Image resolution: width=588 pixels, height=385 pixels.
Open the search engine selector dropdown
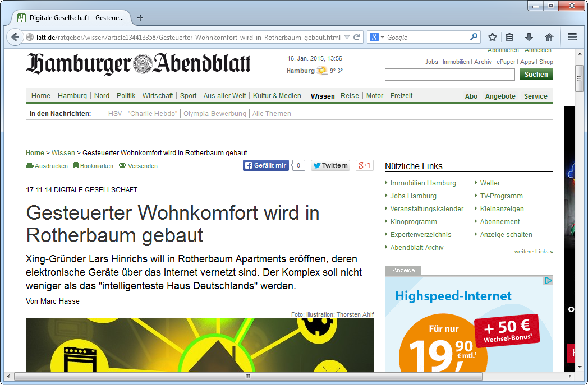pyautogui.click(x=376, y=38)
